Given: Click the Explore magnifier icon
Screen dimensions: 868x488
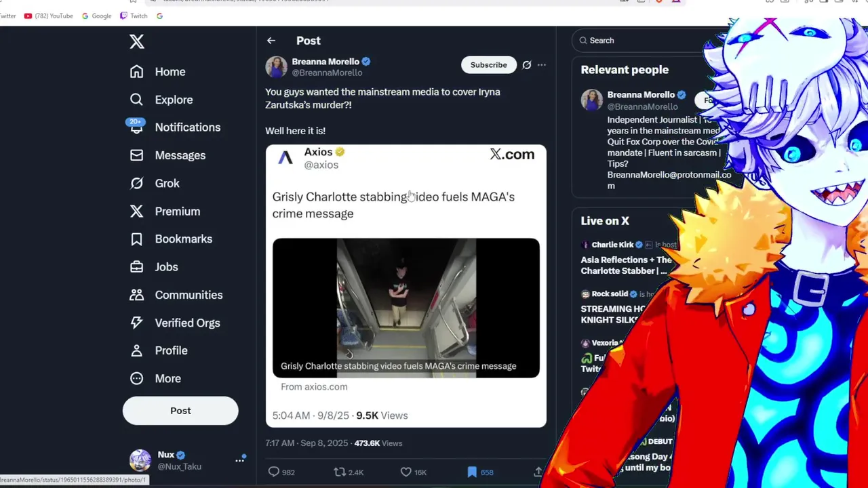Looking at the screenshot, I should point(137,100).
